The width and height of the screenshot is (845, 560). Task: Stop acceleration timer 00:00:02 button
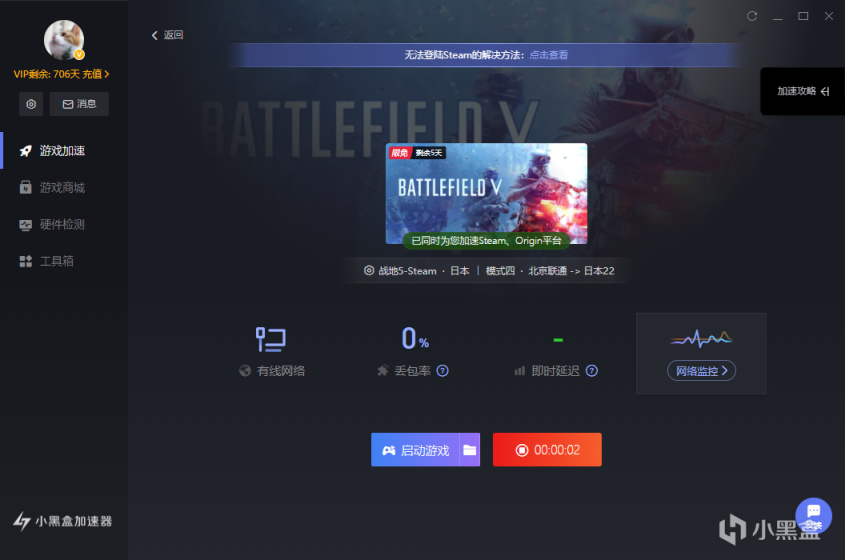pyautogui.click(x=547, y=450)
